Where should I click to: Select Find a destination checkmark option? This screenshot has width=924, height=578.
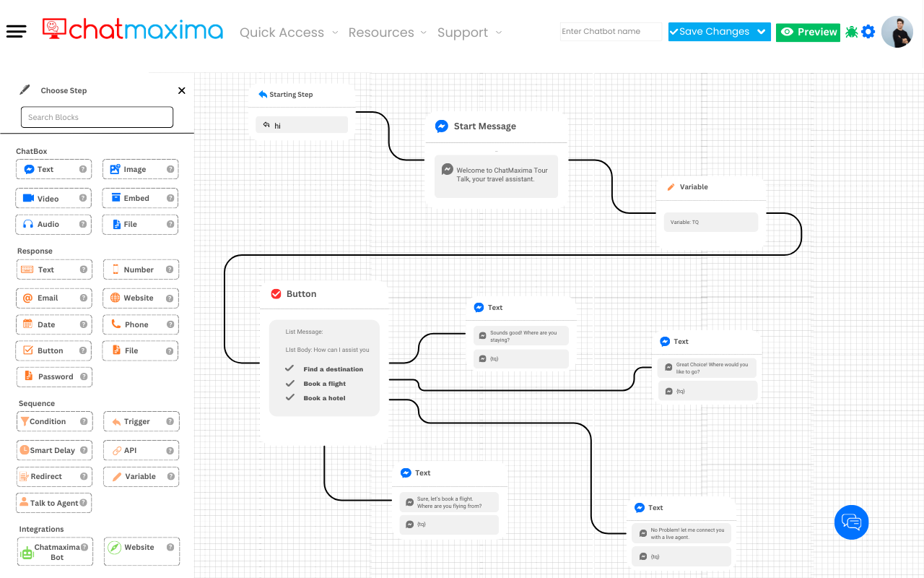coord(289,368)
